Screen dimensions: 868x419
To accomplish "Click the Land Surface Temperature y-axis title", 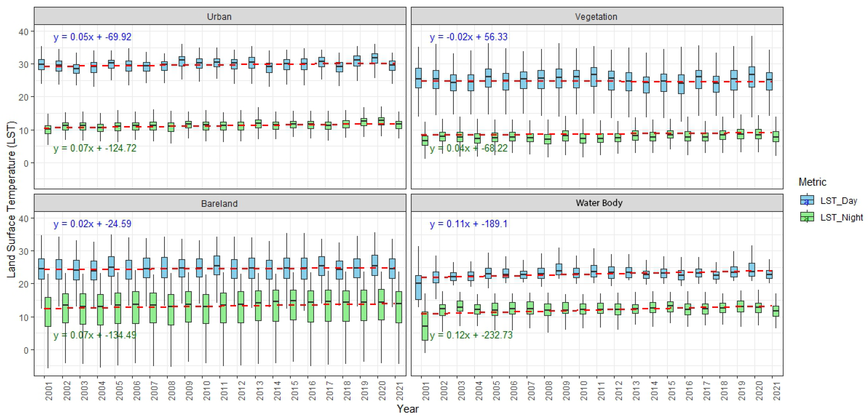I will click(x=11, y=199).
